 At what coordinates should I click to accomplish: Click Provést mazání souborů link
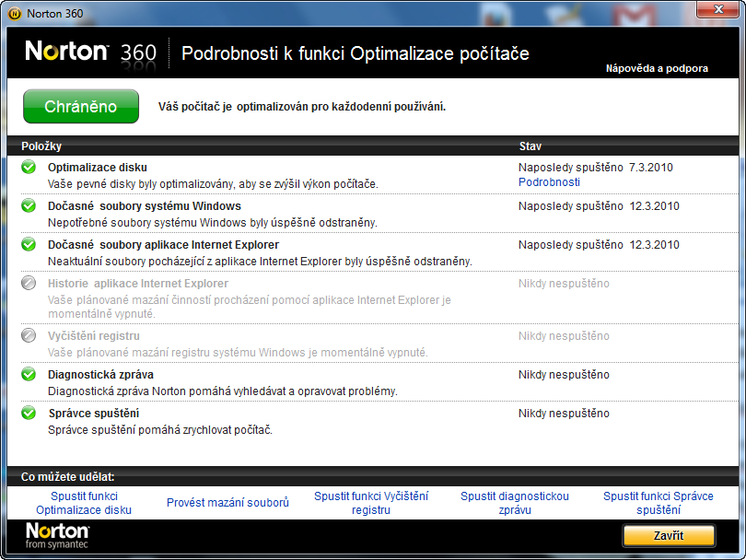(227, 502)
